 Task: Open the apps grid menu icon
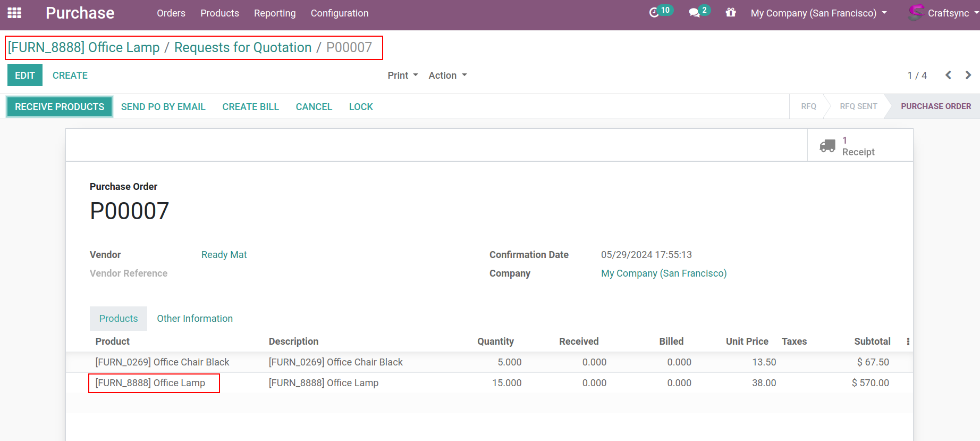point(14,13)
